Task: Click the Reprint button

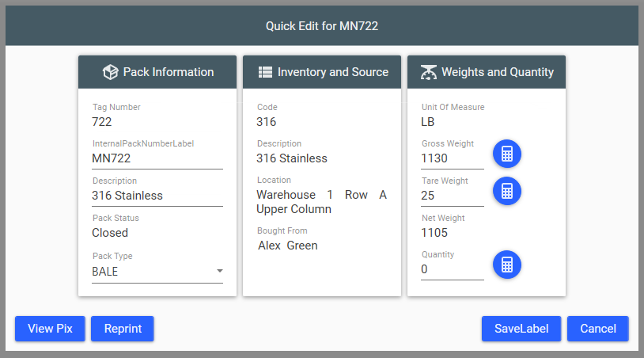Action: click(123, 329)
